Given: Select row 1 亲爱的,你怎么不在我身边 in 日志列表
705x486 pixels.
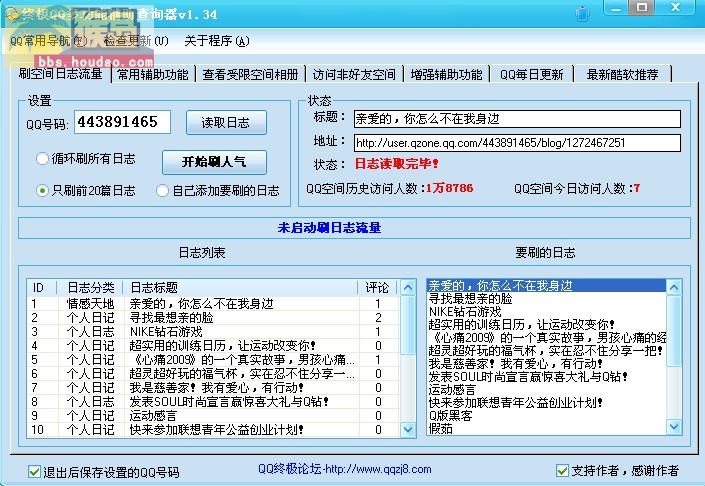Looking at the screenshot, I should tap(214, 303).
